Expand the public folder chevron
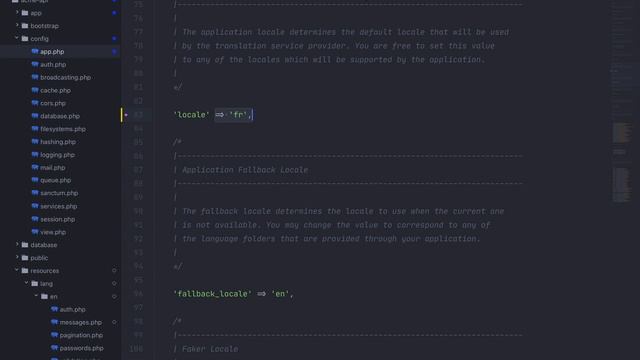This screenshot has height=360, width=640. coord(17,258)
